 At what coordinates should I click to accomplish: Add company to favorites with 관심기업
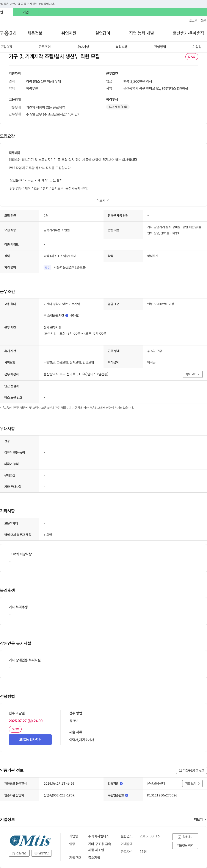coord(19,853)
